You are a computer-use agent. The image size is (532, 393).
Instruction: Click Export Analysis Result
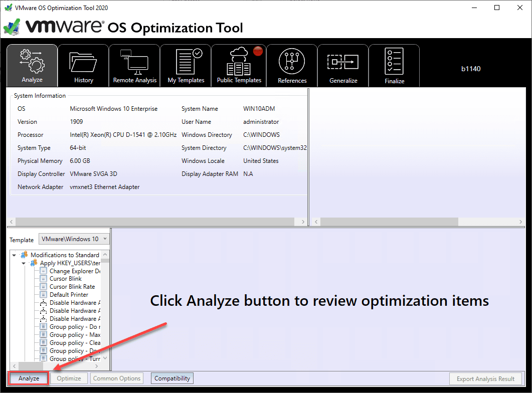485,378
